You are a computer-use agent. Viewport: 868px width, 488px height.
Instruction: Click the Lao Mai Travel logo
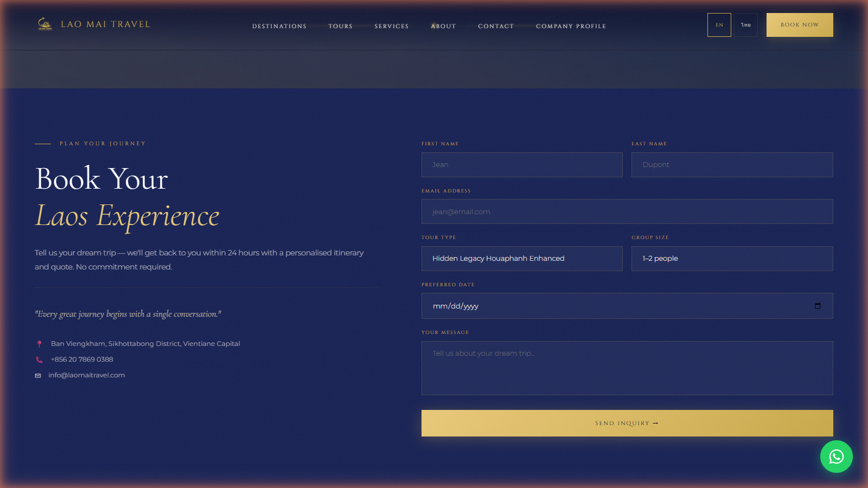click(94, 24)
